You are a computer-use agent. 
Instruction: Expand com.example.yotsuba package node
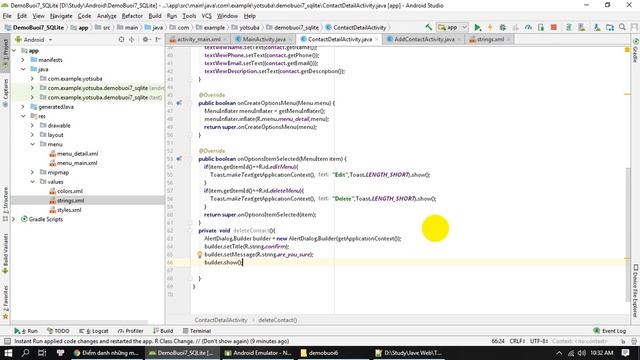pyautogui.click(x=32, y=78)
